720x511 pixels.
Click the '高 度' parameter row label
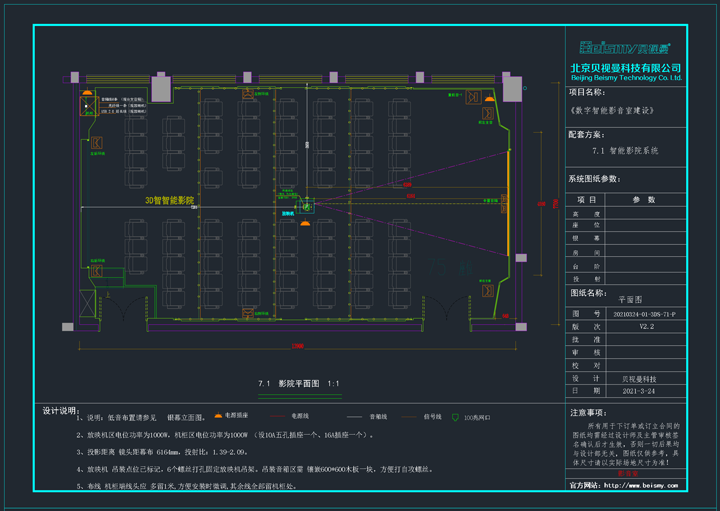coord(586,214)
